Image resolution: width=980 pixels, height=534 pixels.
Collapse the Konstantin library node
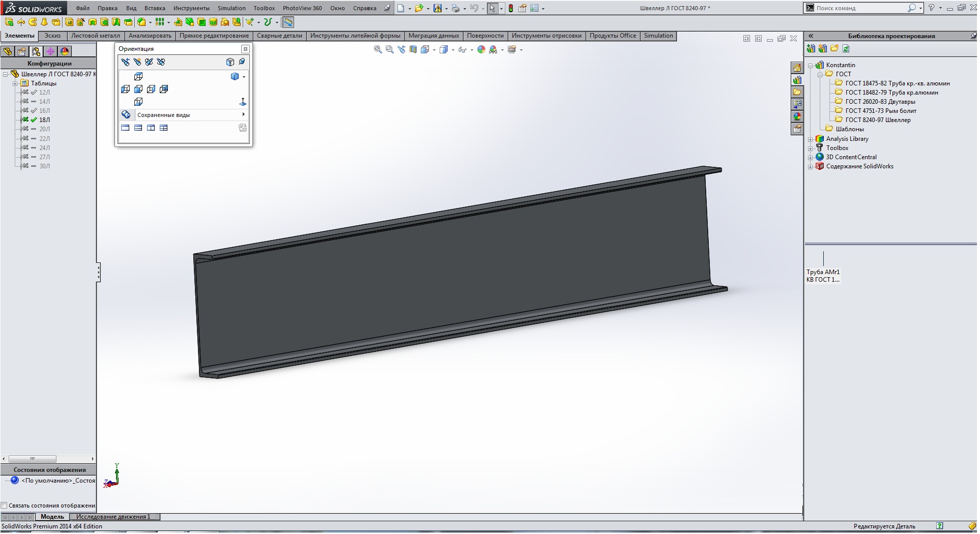811,66
